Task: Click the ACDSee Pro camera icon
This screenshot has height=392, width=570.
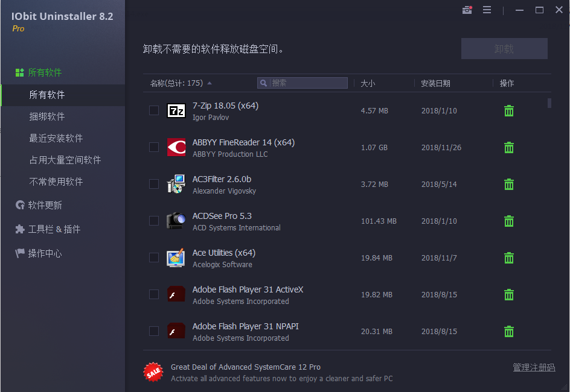Action: pos(176,221)
